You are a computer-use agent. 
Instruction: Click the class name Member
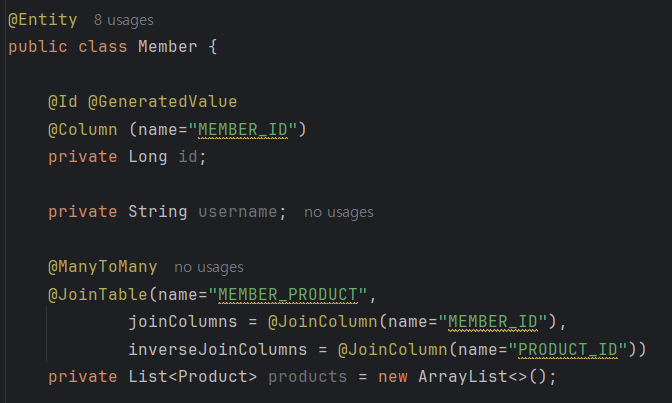[168, 46]
